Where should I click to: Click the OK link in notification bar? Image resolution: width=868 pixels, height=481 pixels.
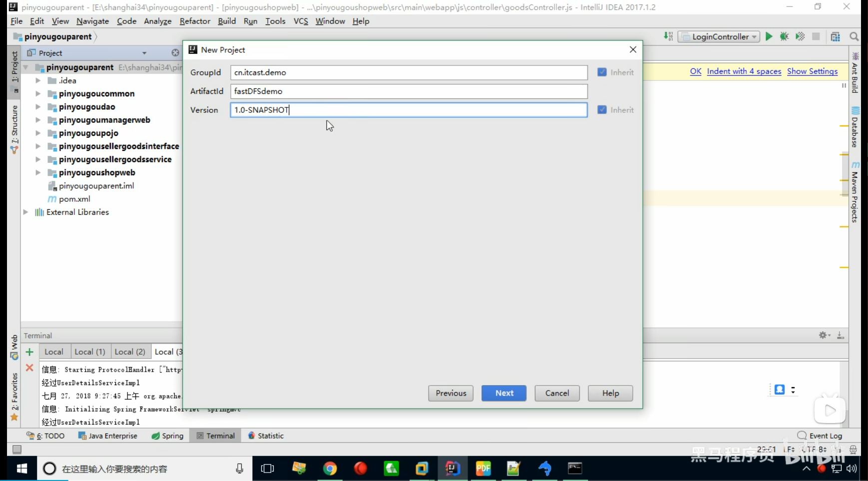pyautogui.click(x=696, y=71)
